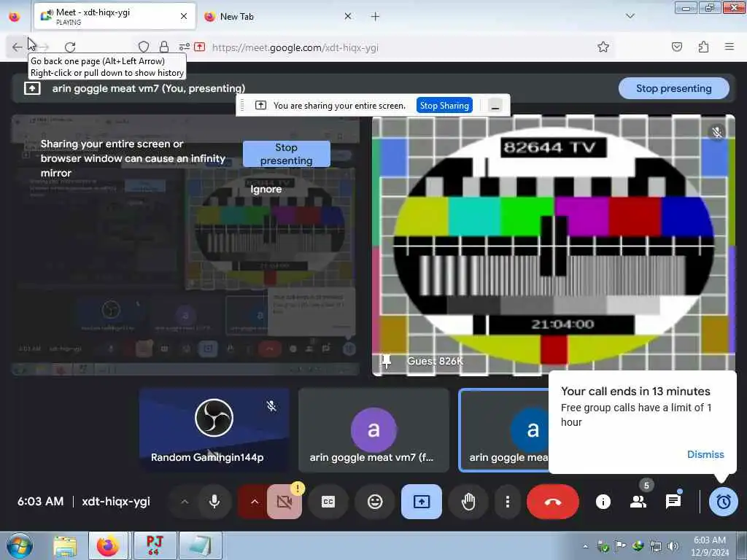Toggle the microphone in the Meet toolbar
Image resolution: width=747 pixels, height=560 pixels.
pyautogui.click(x=214, y=502)
